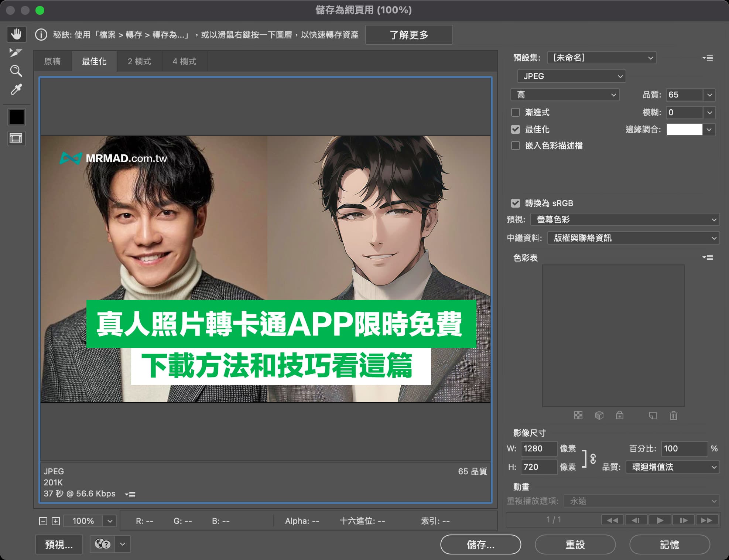This screenshot has width=729, height=560.
Task: Open the 預視 螢幕色彩 dropdown
Action: coord(625,219)
